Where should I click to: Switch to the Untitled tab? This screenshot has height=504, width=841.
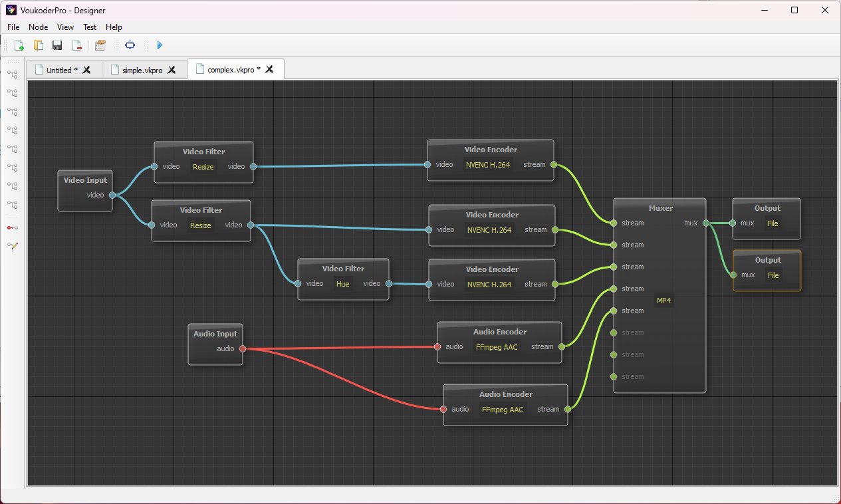coord(59,70)
